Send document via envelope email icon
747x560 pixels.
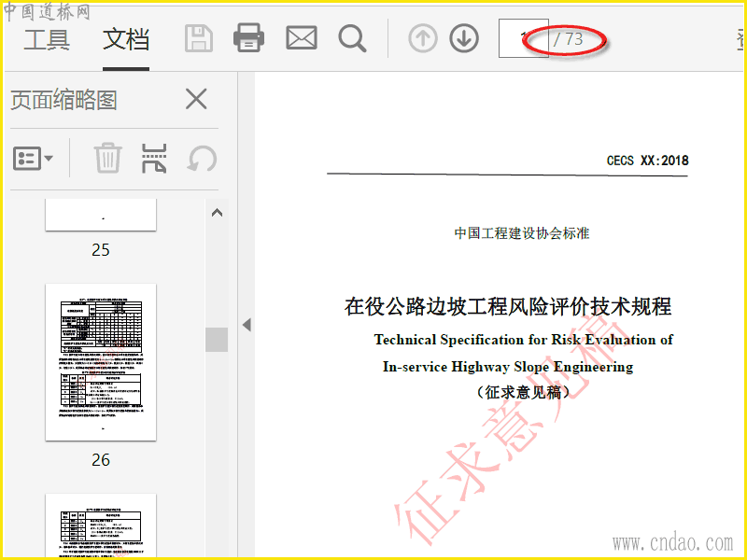pyautogui.click(x=301, y=38)
